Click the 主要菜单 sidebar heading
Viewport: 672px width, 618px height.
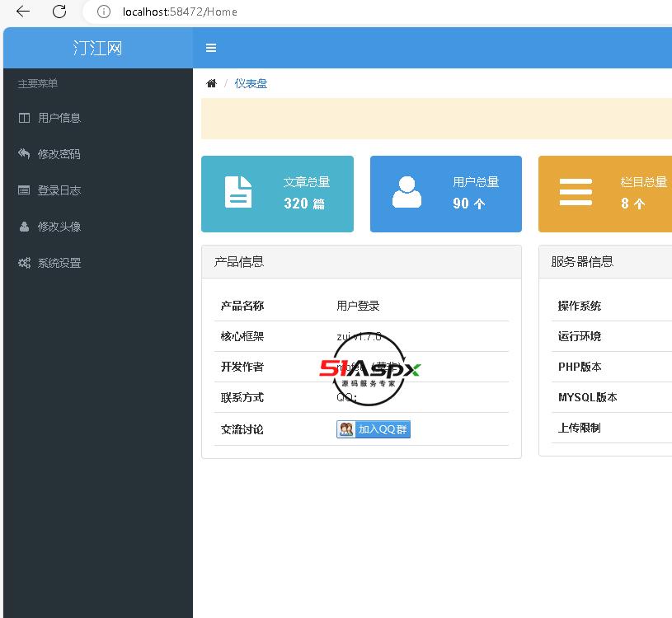[x=38, y=83]
